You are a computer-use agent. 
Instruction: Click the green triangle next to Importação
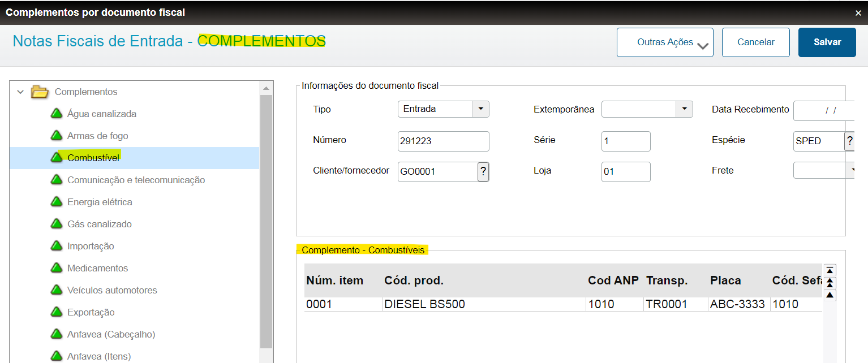click(x=57, y=246)
